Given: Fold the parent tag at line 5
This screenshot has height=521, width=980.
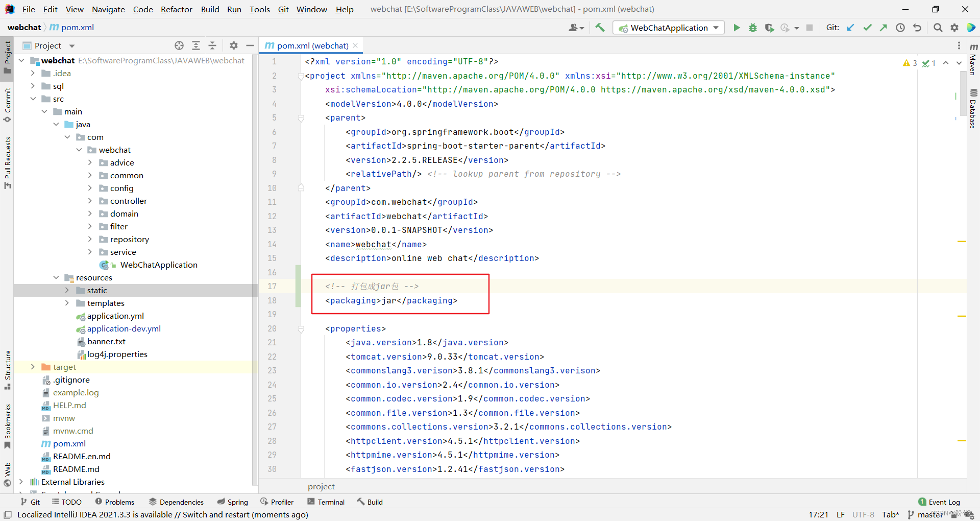Looking at the screenshot, I should (301, 118).
